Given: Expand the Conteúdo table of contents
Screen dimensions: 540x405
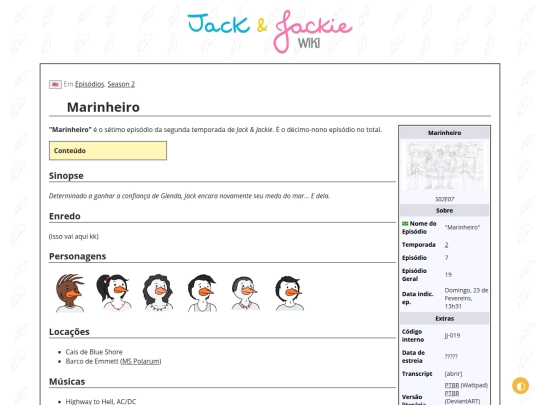Looking at the screenshot, I should click(108, 150).
